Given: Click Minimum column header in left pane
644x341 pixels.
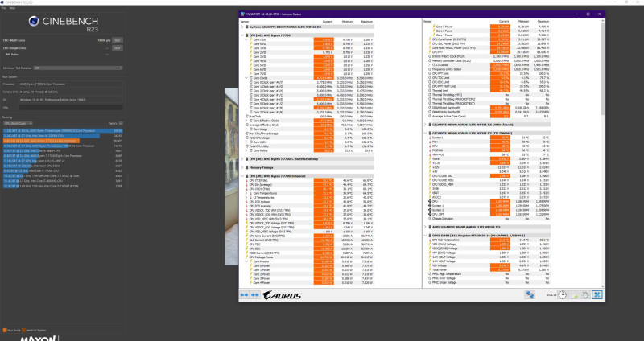Looking at the screenshot, I should [x=347, y=22].
